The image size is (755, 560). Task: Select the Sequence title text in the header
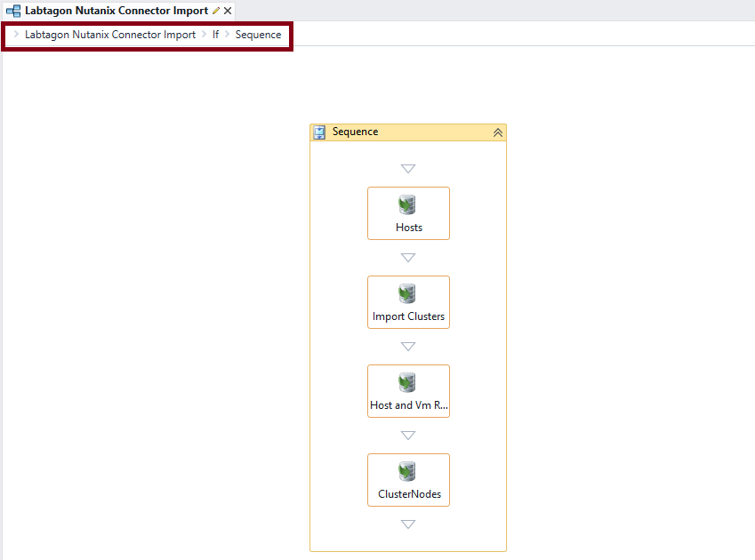(x=355, y=132)
